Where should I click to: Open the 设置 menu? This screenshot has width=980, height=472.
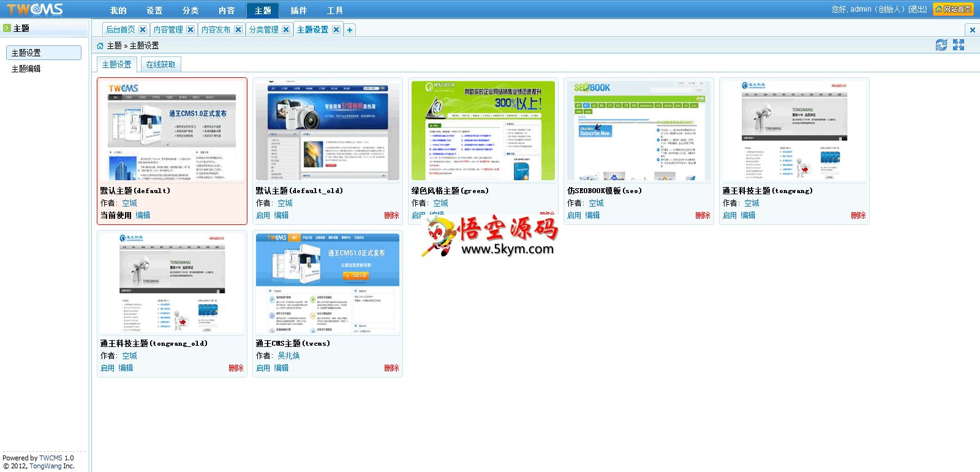(154, 10)
